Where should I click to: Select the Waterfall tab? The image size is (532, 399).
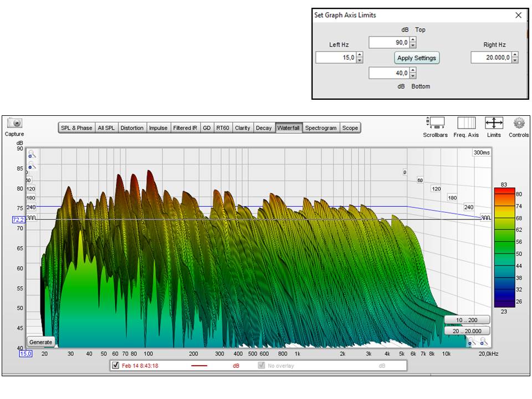click(x=289, y=128)
